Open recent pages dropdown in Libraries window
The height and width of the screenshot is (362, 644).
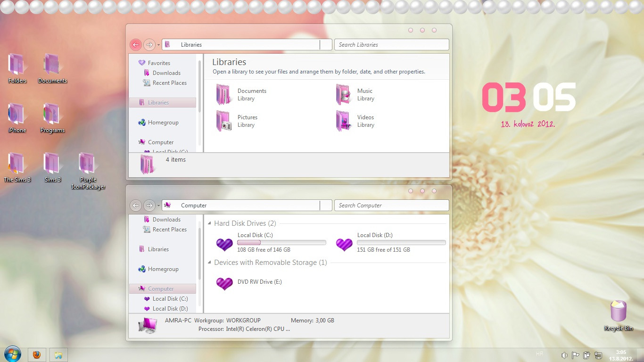point(158,45)
